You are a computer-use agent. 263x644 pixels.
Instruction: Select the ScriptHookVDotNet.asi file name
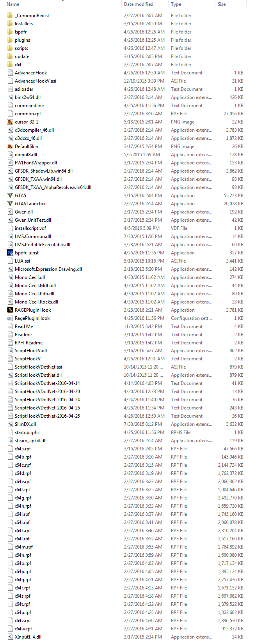[x=38, y=367]
